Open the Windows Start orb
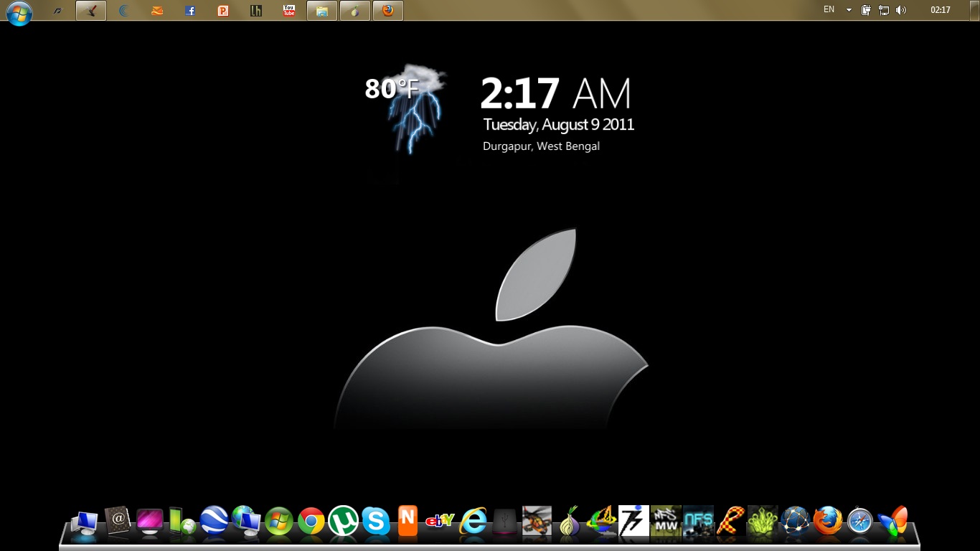Screen dimensions: 980x551 (19, 12)
